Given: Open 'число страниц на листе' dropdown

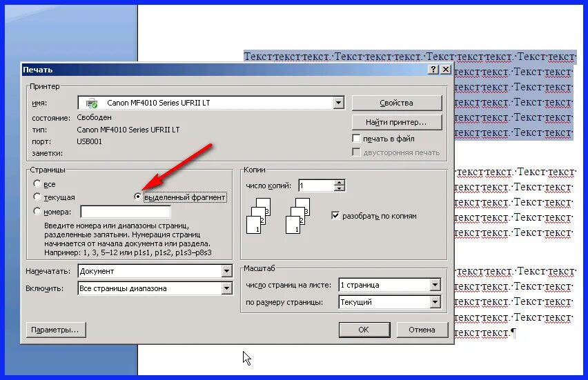Looking at the screenshot, I should (435, 285).
